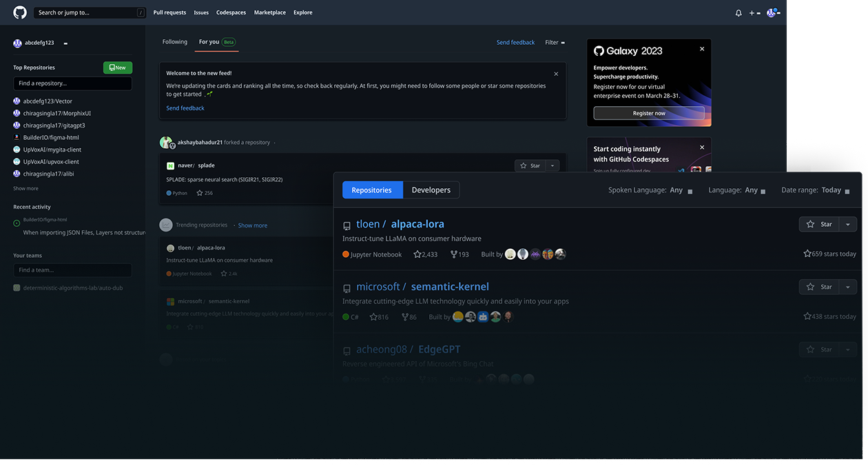868x466 pixels.
Task: Click your profile avatar in the header
Action: (772, 12)
